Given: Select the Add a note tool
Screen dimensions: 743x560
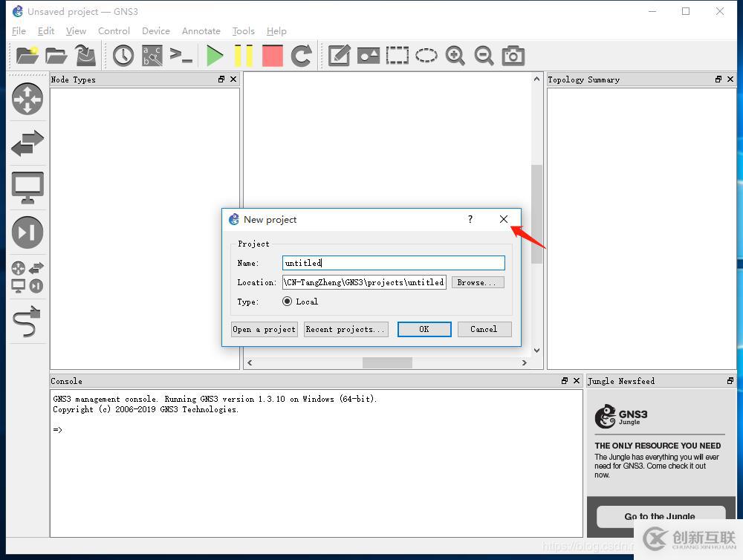Looking at the screenshot, I should click(340, 56).
